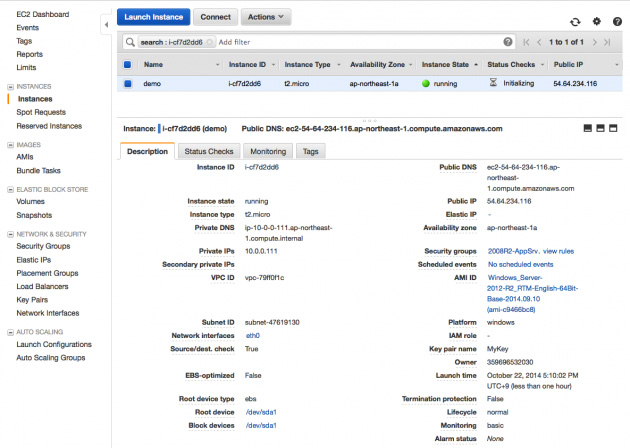
Task: Open Spot Requests in sidebar
Action: click(41, 112)
